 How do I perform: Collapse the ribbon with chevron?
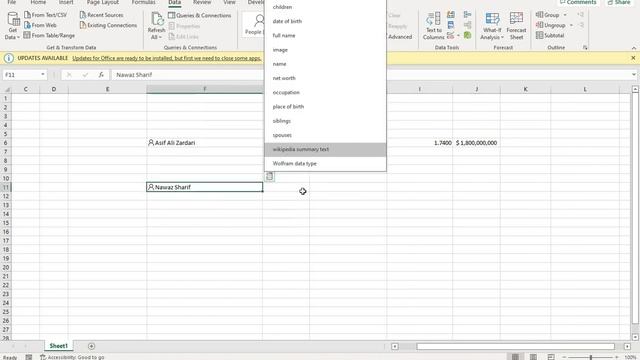click(x=633, y=48)
